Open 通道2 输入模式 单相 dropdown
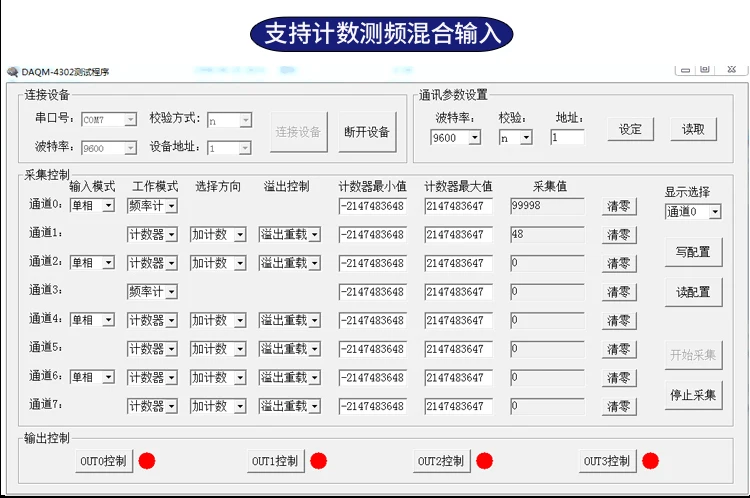 [92, 263]
